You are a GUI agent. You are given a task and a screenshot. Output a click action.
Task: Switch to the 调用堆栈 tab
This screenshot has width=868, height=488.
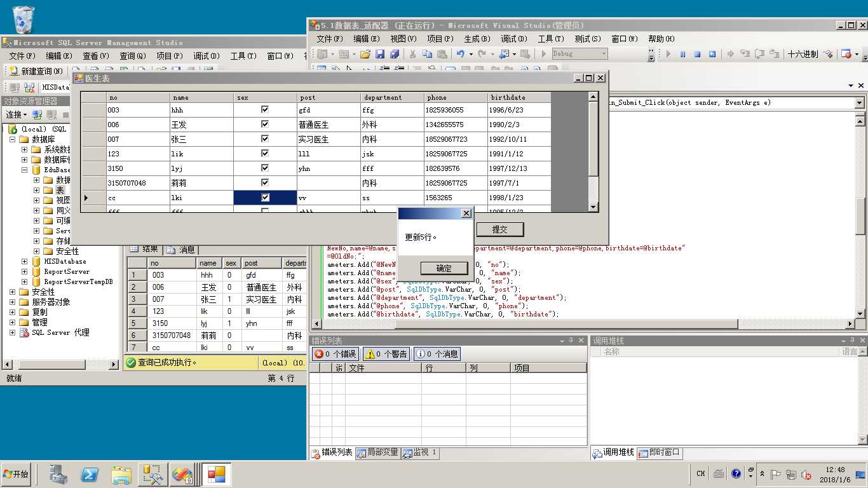(613, 452)
